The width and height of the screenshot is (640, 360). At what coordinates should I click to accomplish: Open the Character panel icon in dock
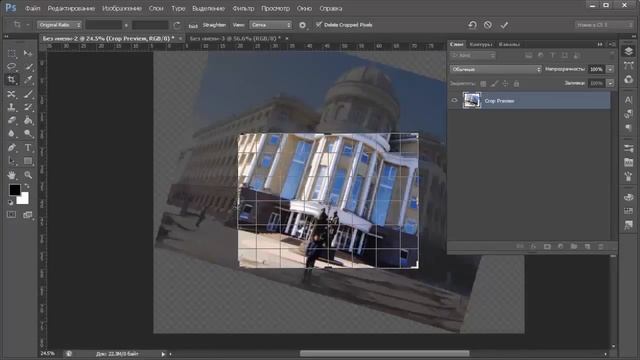[629, 100]
